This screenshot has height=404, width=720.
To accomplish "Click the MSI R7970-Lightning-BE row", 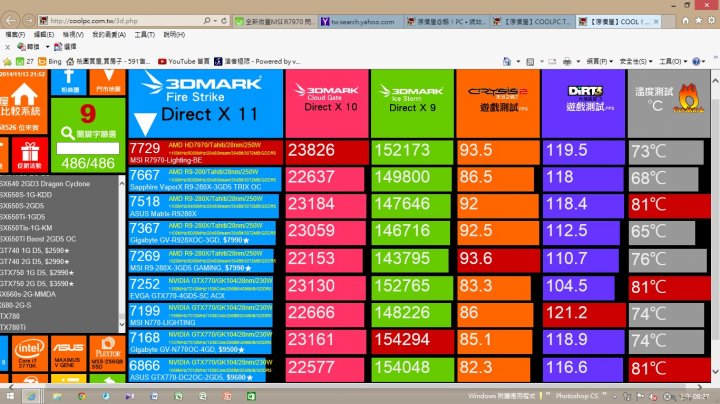I will tap(205, 152).
